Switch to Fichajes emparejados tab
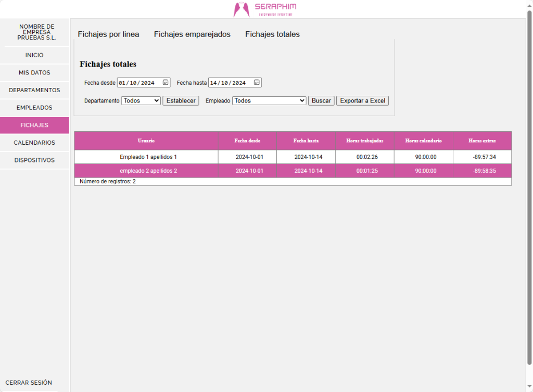Image resolution: width=533 pixels, height=392 pixels. [192, 34]
